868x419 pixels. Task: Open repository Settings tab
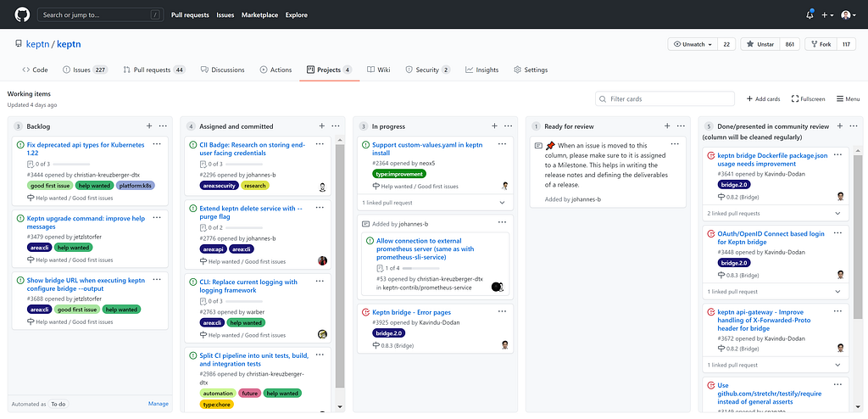point(531,70)
